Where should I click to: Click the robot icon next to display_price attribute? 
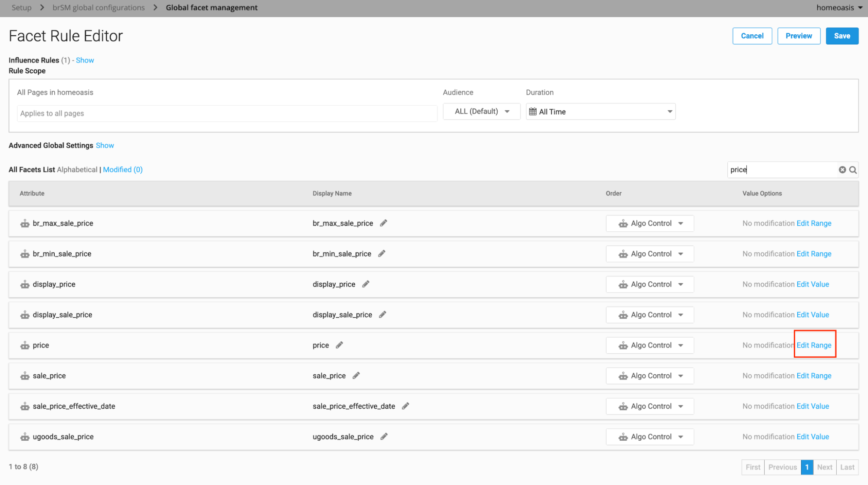coord(25,284)
